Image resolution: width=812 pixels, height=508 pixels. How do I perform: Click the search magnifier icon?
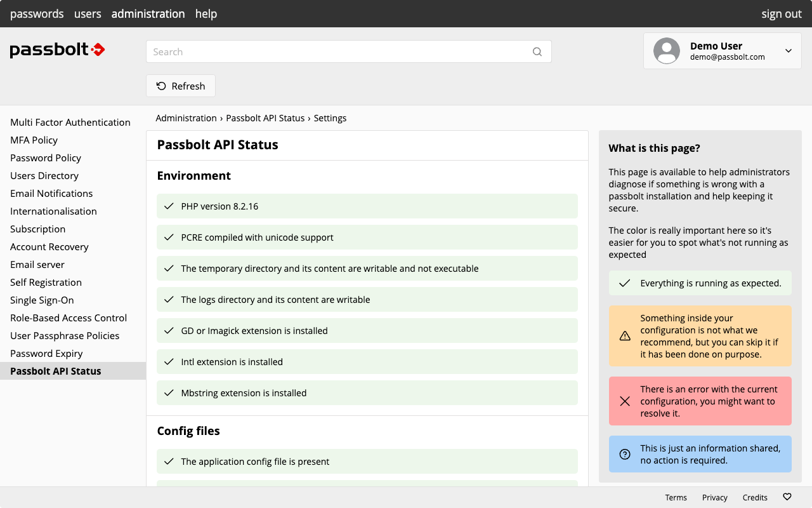[537, 51]
